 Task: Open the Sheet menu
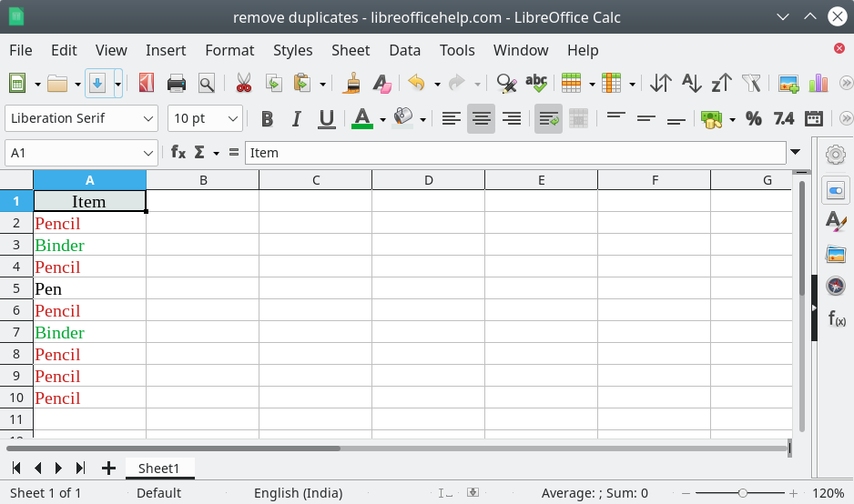click(x=351, y=50)
